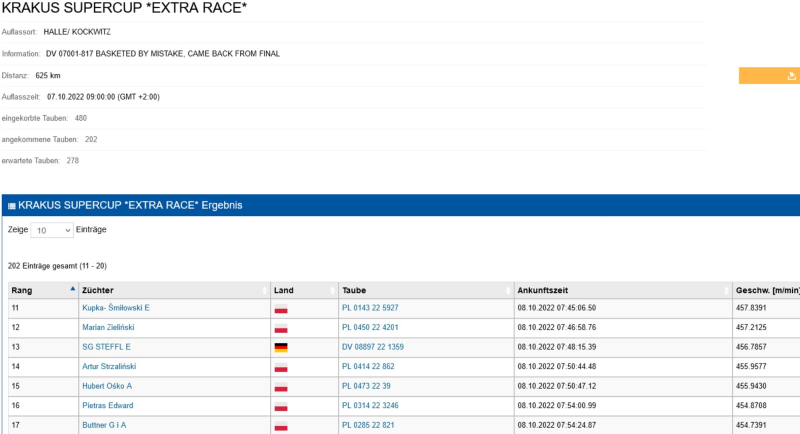The image size is (800, 434).
Task: Click the Polish flag in Artur Strzaliński row
Action: coord(281,367)
